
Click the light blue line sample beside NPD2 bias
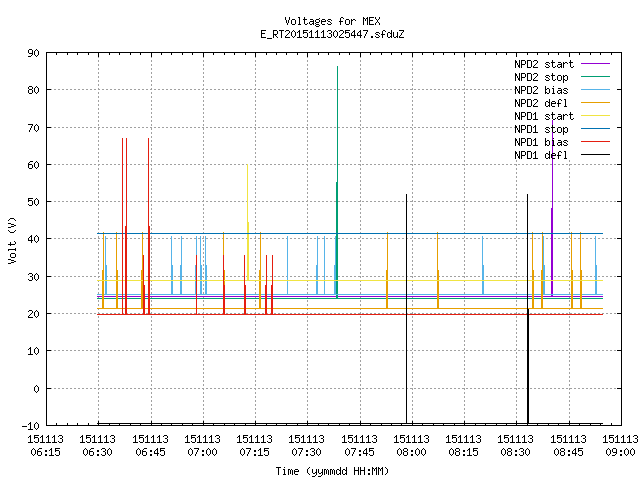pos(595,90)
